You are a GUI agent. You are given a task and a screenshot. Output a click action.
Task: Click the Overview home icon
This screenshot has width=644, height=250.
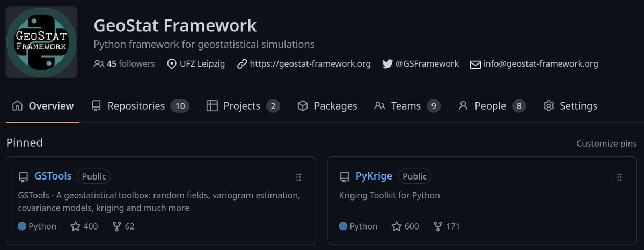click(x=17, y=106)
